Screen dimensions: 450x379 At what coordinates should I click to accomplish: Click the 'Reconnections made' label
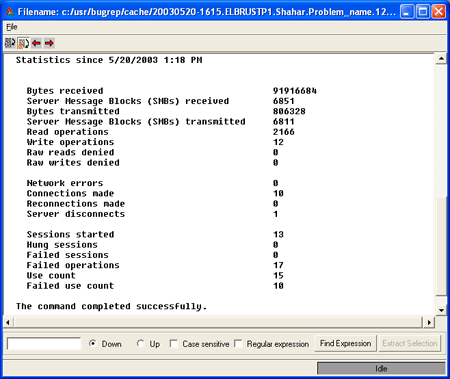pyautogui.click(x=76, y=204)
